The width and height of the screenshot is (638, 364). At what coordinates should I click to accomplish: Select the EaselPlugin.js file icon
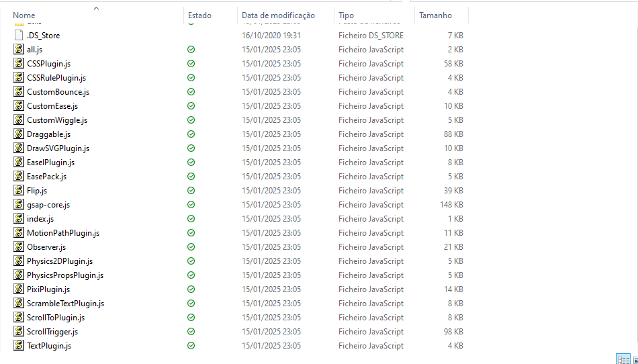pos(19,163)
